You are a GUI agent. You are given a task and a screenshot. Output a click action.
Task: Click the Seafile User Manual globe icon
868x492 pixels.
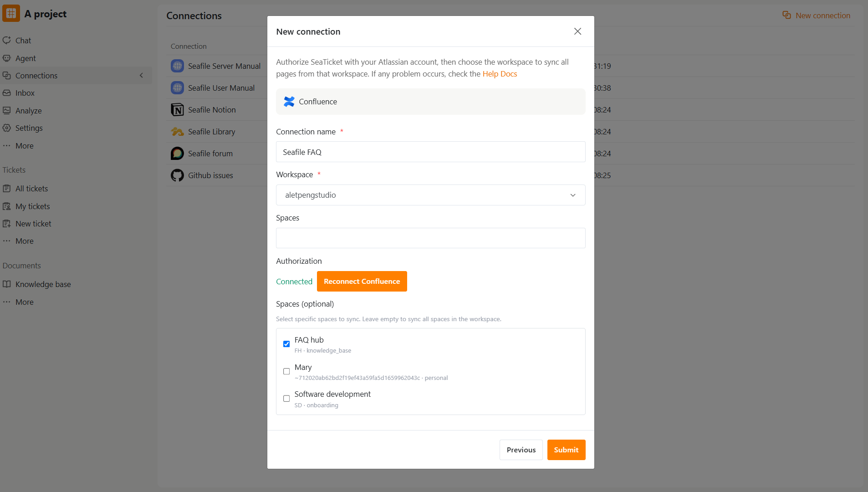tap(177, 88)
